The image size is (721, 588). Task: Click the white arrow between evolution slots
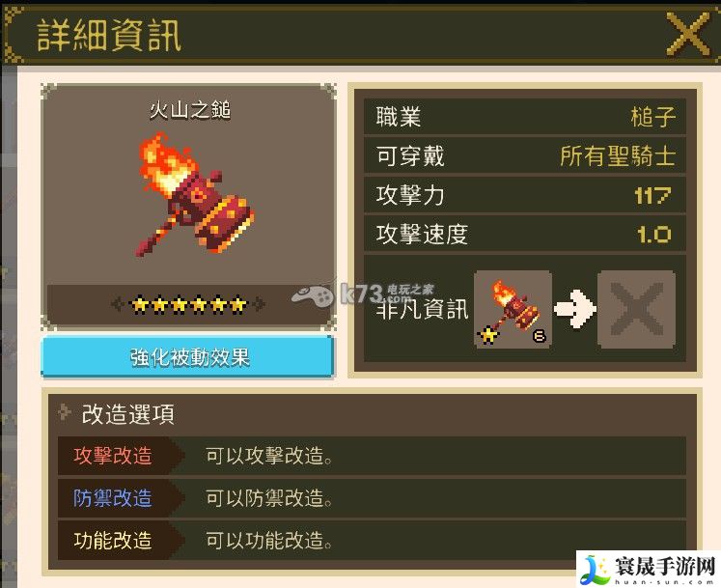pos(574,309)
